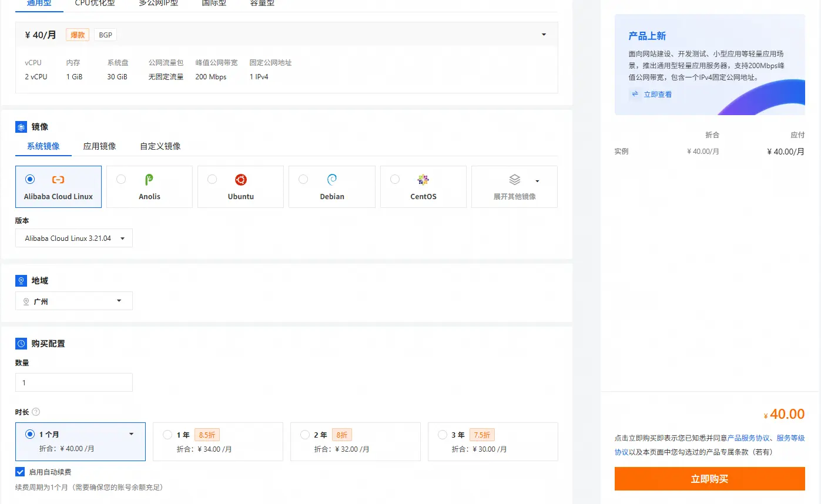Click the CentOS logo icon
This screenshot has width=821, height=504.
coord(423,180)
